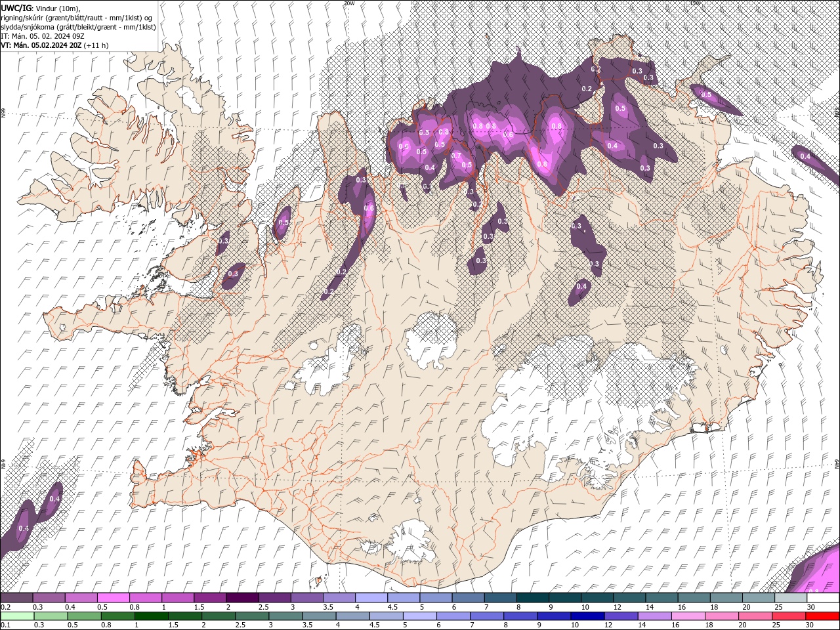Choose the lower legend swatch labeled 0.8
840x630 pixels.
click(117, 616)
